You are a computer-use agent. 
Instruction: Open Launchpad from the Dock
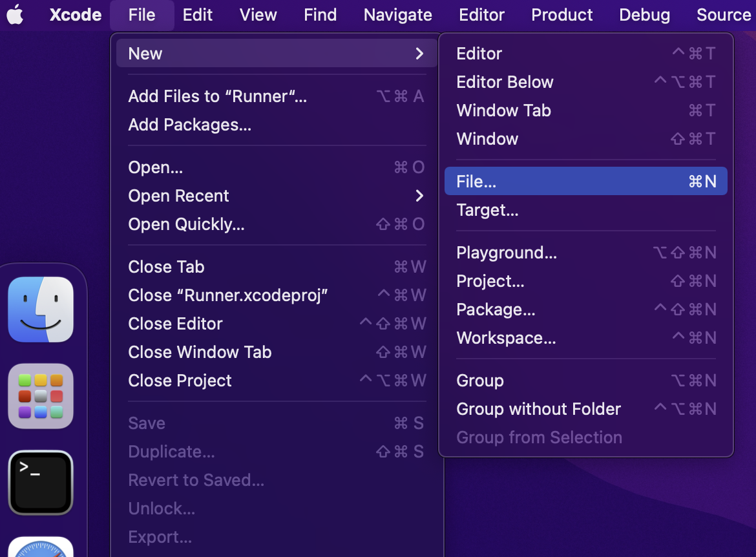pyautogui.click(x=41, y=396)
